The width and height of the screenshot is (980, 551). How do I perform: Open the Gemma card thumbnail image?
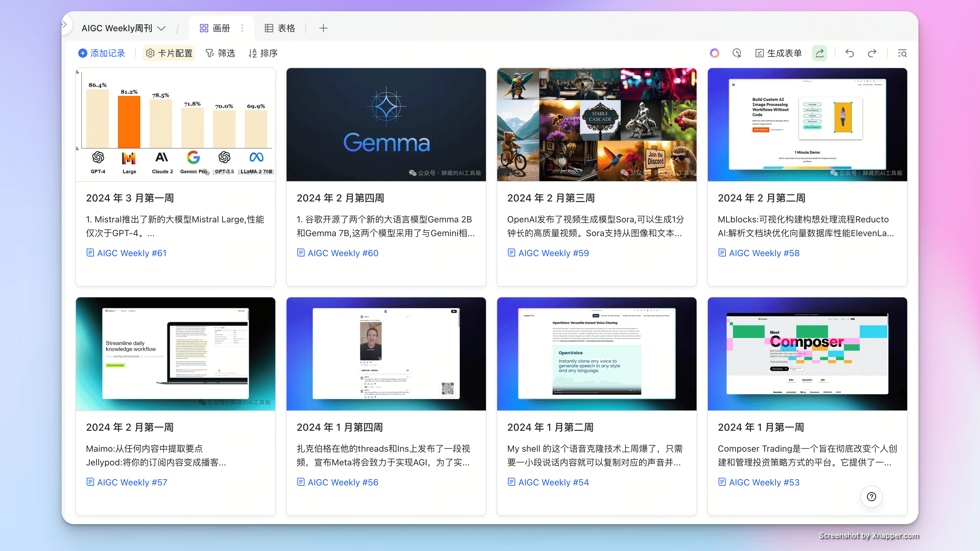(386, 125)
